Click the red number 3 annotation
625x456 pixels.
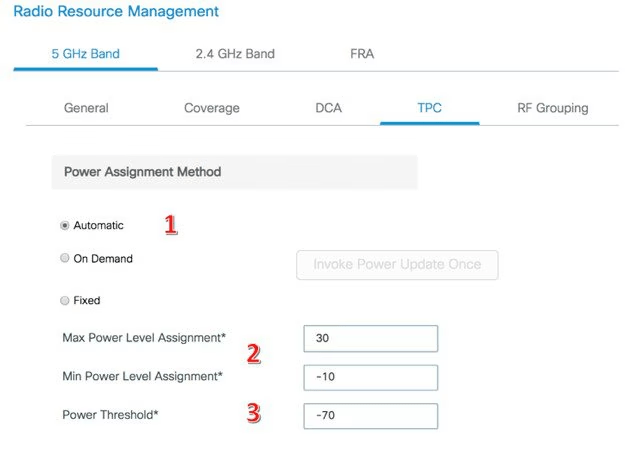(x=253, y=412)
